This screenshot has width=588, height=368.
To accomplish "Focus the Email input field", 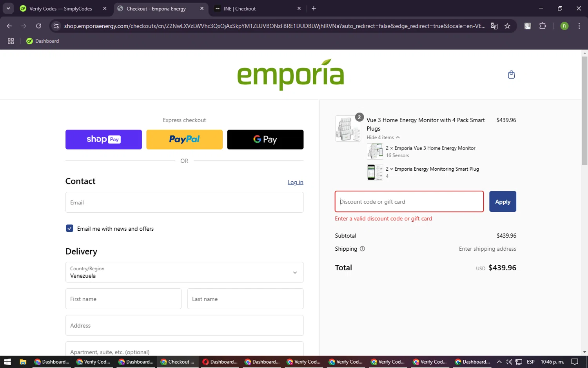I will point(184,202).
